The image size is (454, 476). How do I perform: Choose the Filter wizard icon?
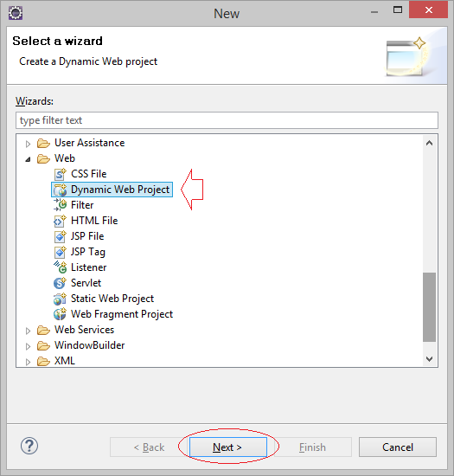tap(60, 205)
